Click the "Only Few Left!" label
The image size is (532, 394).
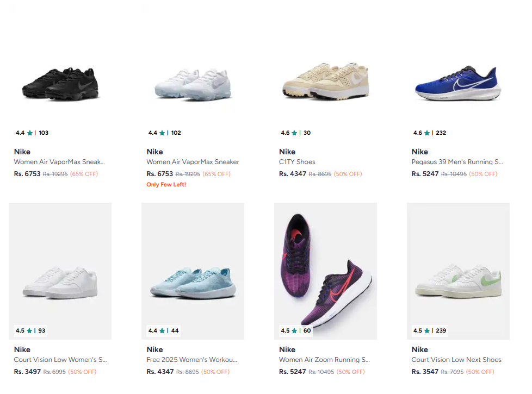coord(166,185)
